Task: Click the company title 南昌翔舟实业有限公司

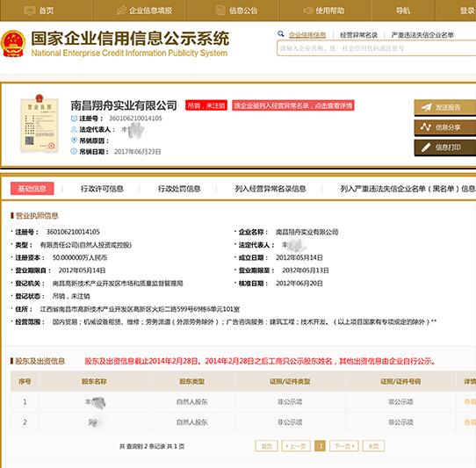Action: [124, 105]
